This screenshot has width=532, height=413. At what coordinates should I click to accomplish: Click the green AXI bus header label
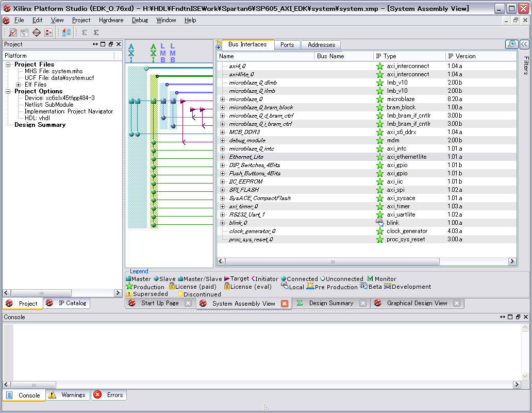pyautogui.click(x=153, y=53)
